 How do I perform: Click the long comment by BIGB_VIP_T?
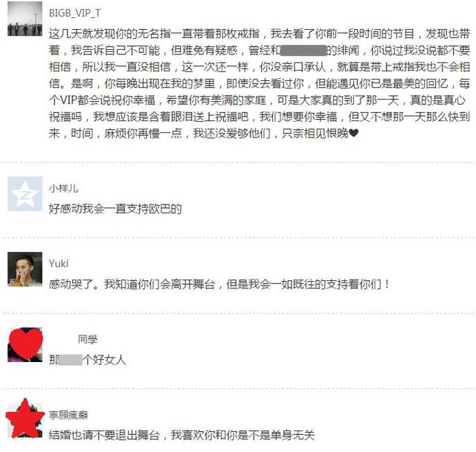pos(260,83)
